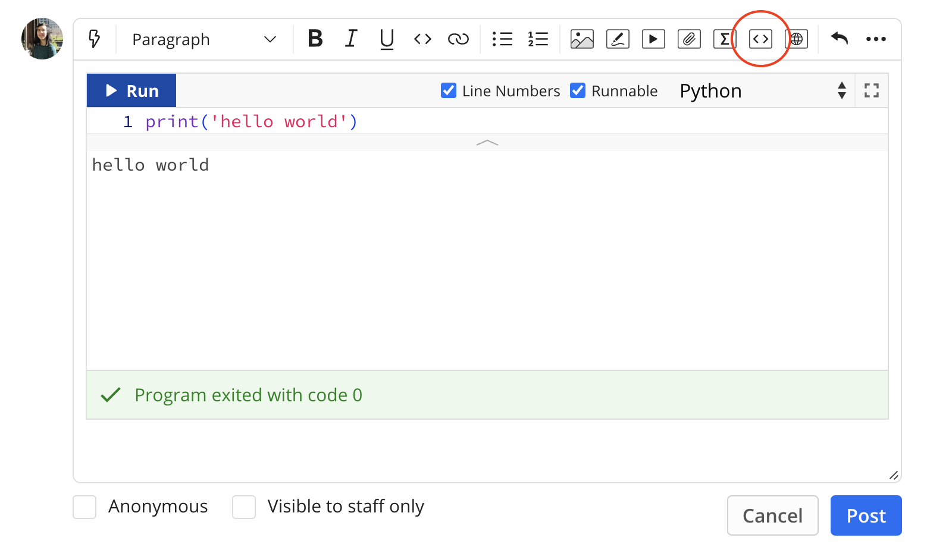This screenshot has width=927, height=560.
Task: Insert a hyperlink
Action: point(458,39)
